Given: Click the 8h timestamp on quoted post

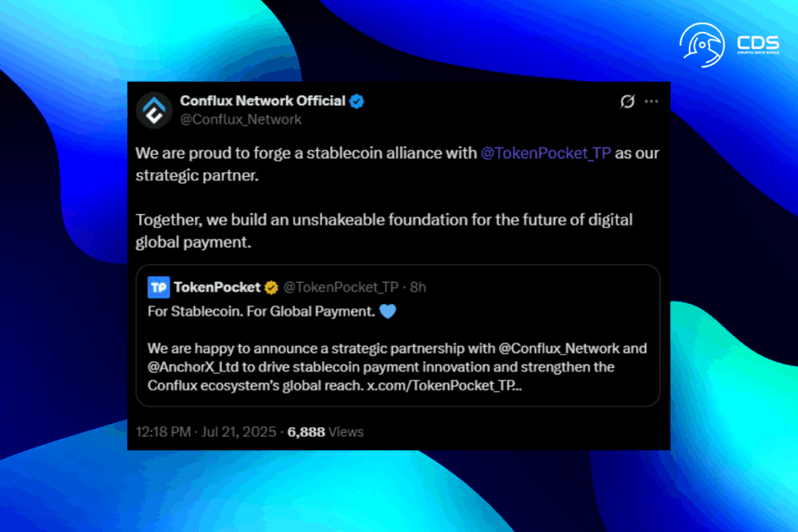Looking at the screenshot, I should pos(418,287).
